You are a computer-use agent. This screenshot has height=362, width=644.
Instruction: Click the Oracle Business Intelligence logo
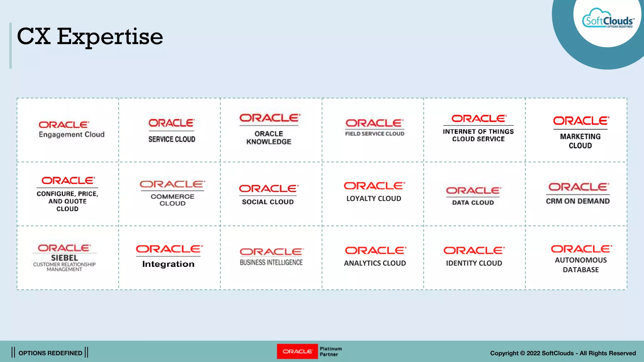click(x=271, y=257)
